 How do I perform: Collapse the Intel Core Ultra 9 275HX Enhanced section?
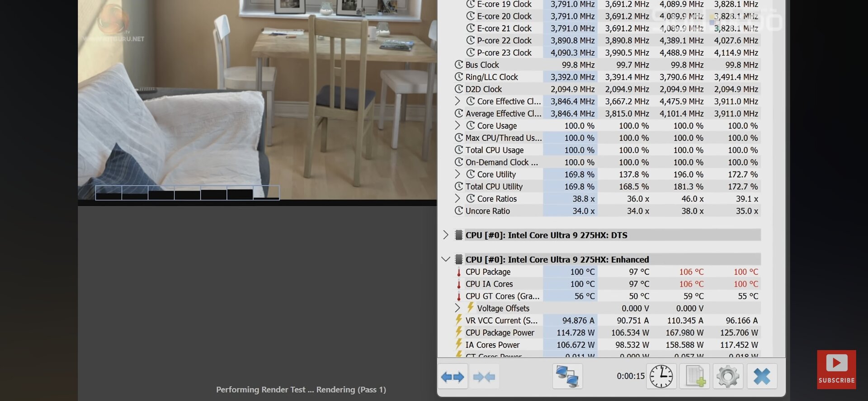click(446, 259)
